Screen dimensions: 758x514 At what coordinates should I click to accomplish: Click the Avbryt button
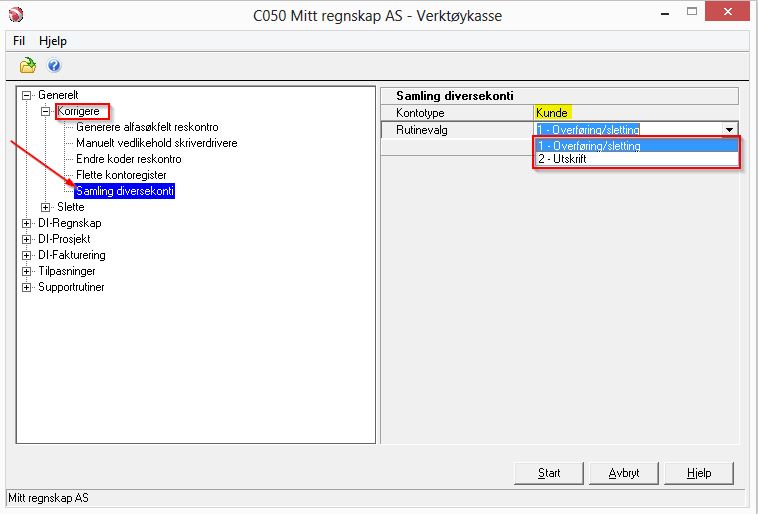point(624,473)
